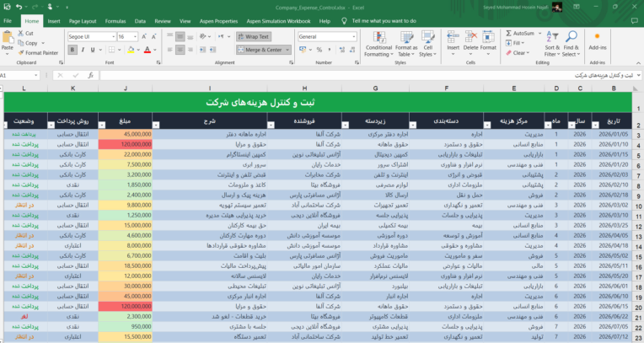
Task: Click the Orientation text angle icon
Action: click(x=202, y=36)
